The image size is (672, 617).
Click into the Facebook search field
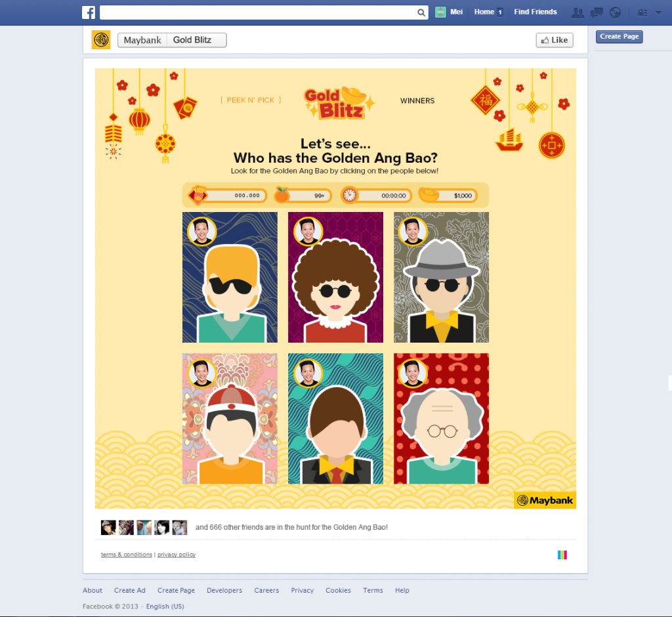(259, 12)
